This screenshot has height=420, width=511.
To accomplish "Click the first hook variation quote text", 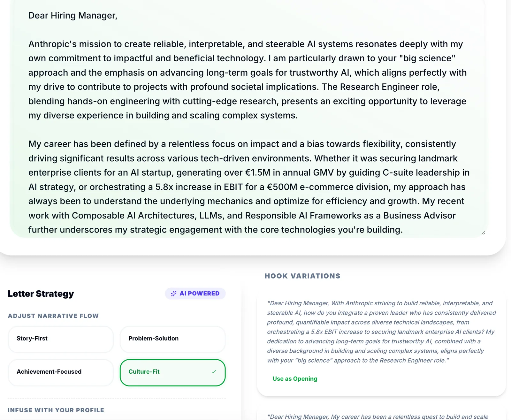I will point(381,332).
